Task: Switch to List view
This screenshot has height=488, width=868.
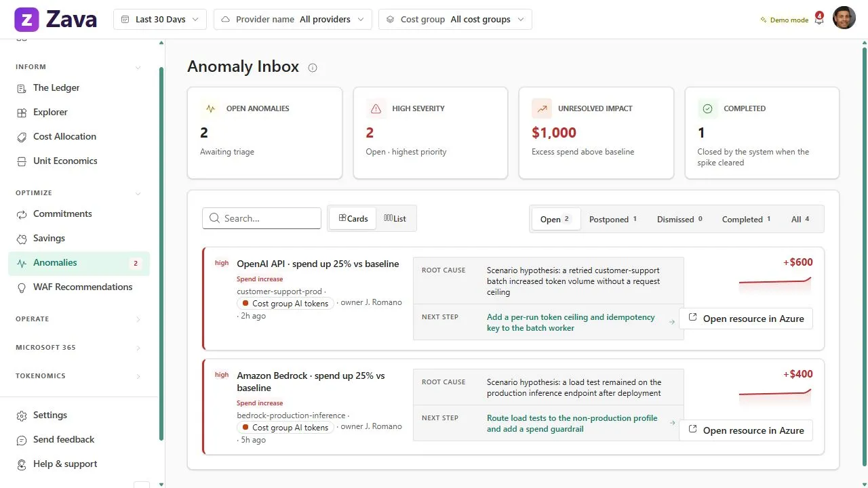Action: 395,218
